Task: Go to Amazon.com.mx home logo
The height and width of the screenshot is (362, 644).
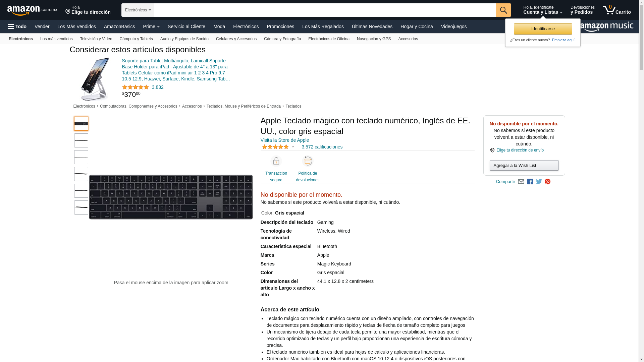Action: 32,10
